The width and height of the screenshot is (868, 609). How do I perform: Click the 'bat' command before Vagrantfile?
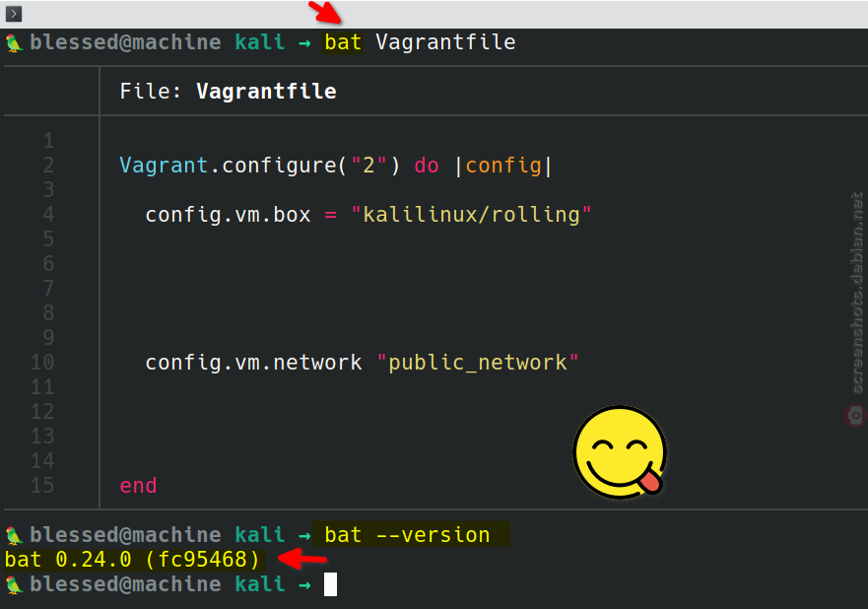[x=343, y=42]
